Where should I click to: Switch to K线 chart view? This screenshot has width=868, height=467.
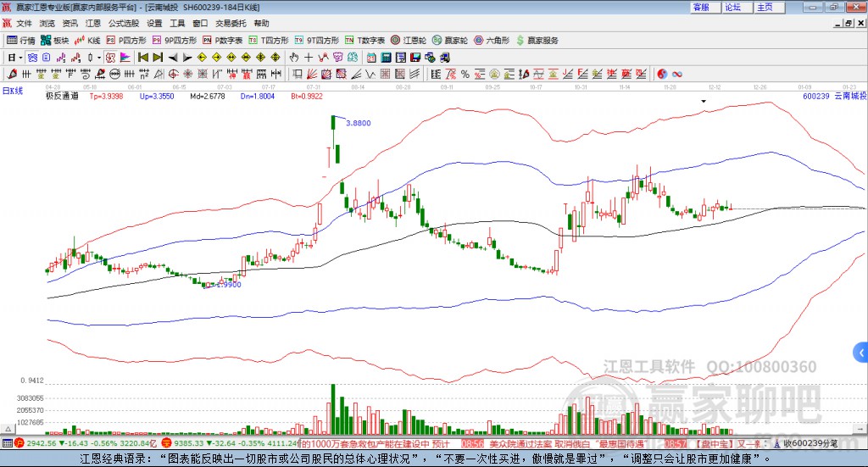point(87,41)
